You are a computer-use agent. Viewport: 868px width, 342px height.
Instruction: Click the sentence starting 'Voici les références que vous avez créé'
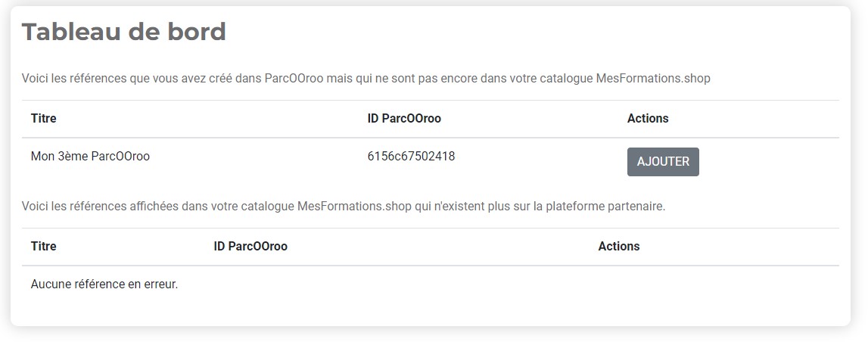click(x=366, y=79)
